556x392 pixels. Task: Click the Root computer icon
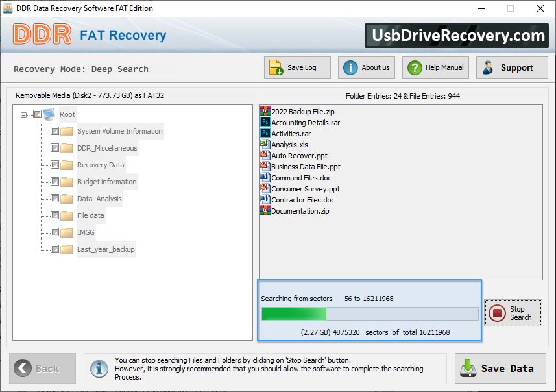49,114
